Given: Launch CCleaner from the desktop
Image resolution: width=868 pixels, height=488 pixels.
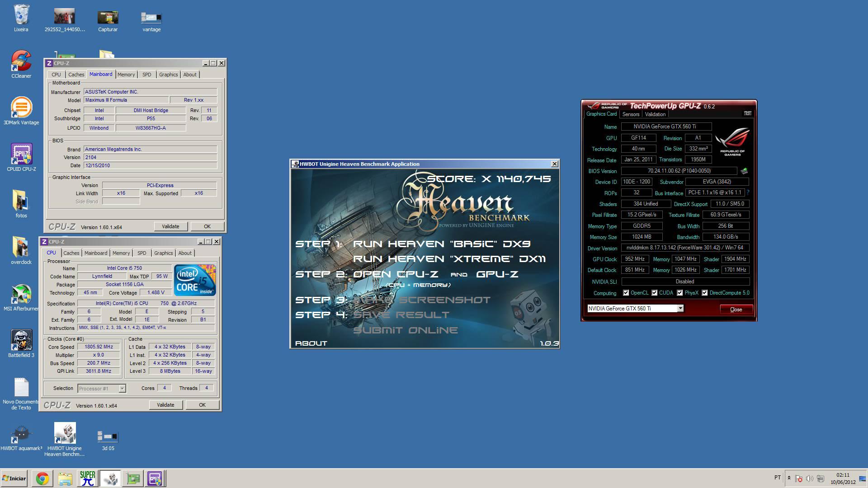Looking at the screenshot, I should (x=21, y=64).
